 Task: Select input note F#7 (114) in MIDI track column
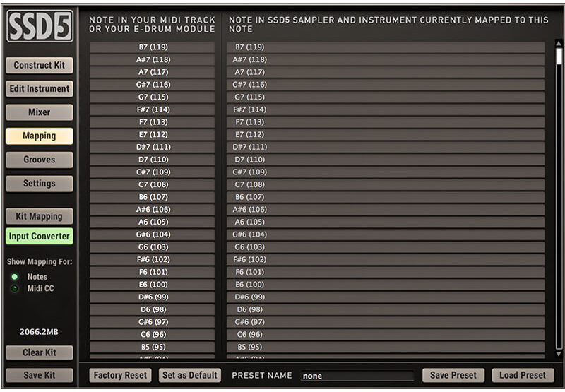click(x=152, y=109)
